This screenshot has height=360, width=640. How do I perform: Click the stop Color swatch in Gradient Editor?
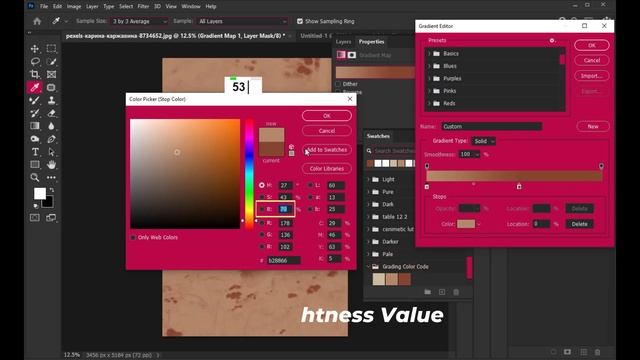point(466,224)
